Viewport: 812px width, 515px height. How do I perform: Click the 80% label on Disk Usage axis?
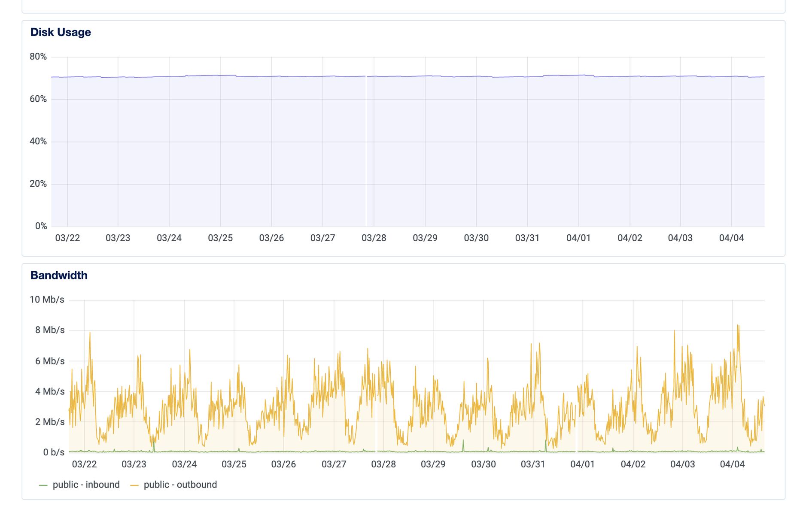click(38, 57)
